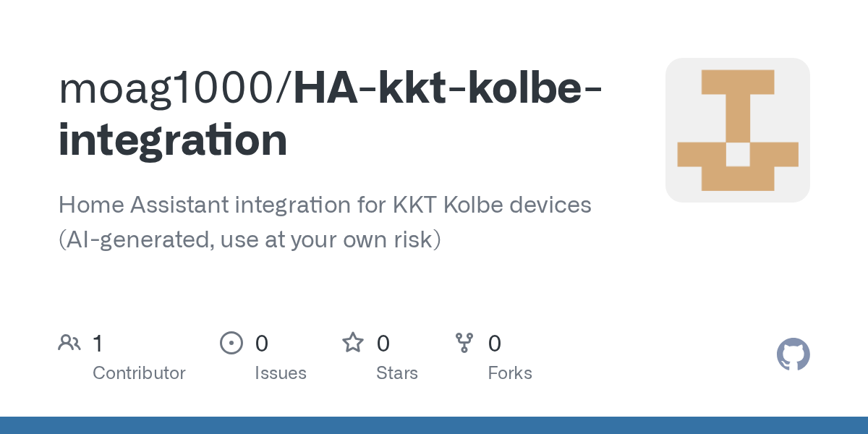Select the Stars label
The image size is (868, 434).
pyautogui.click(x=396, y=373)
